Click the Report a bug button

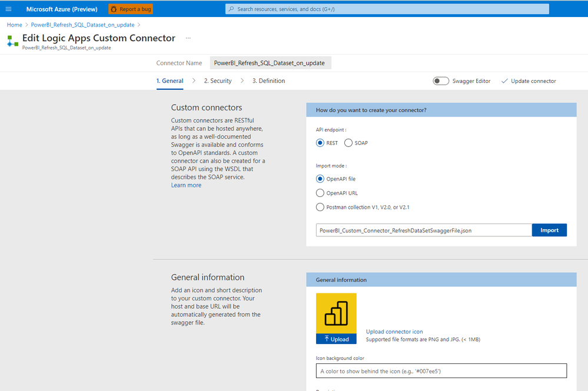[131, 9]
